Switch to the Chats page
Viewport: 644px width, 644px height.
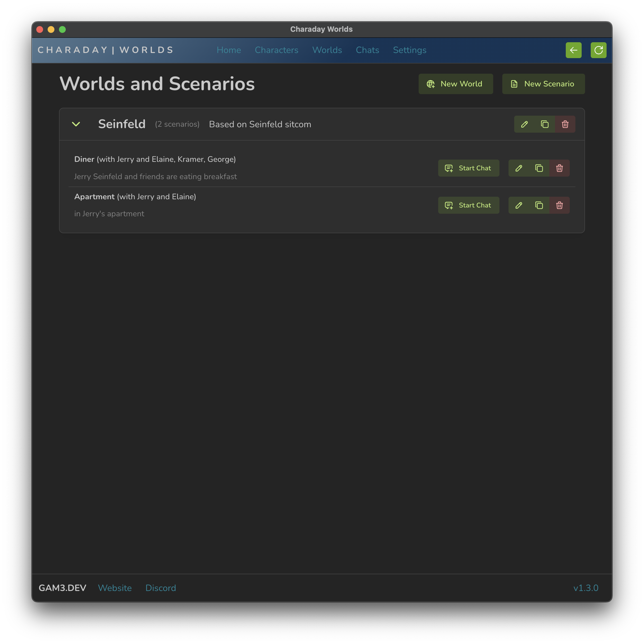(367, 50)
